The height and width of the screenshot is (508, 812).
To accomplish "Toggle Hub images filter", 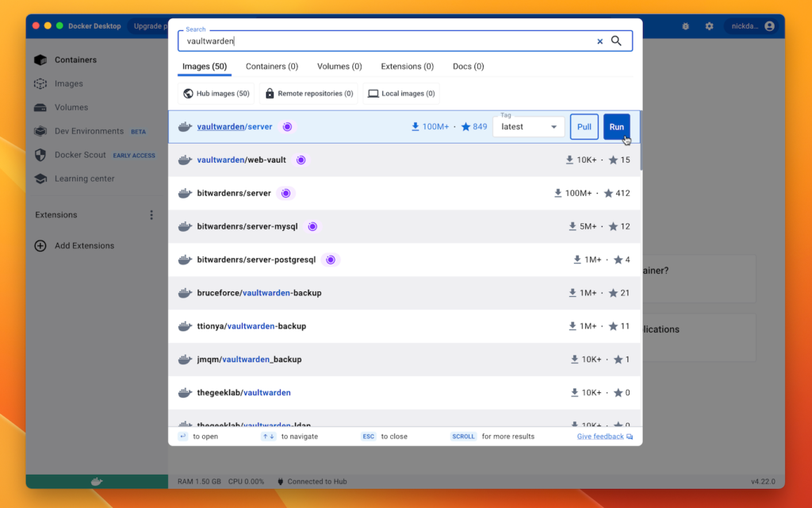I will pyautogui.click(x=216, y=94).
